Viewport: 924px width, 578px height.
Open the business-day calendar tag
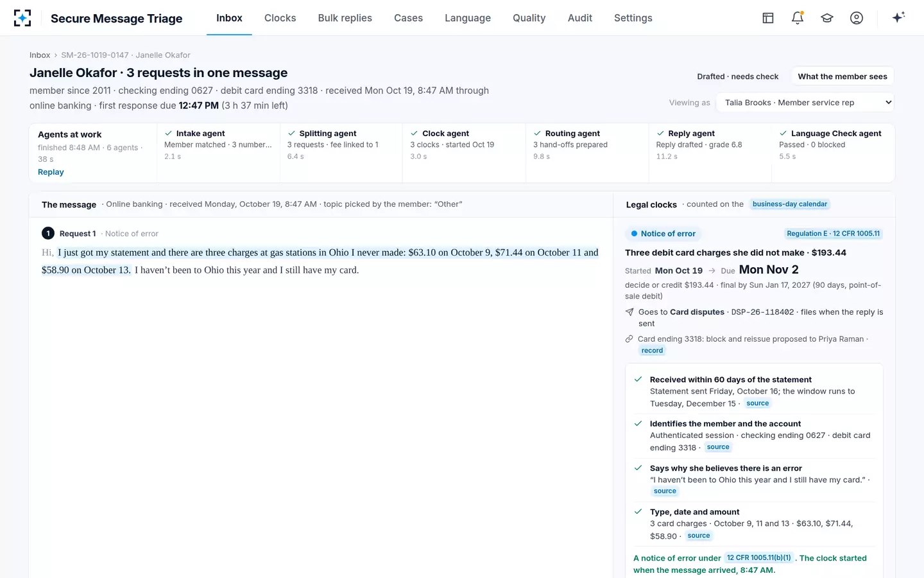coord(790,204)
